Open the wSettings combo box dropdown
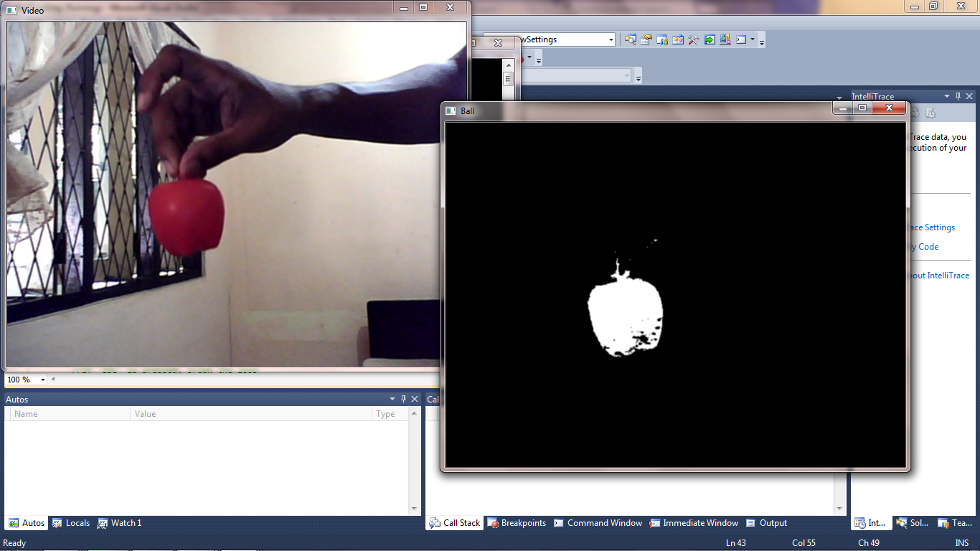This screenshot has height=551, width=980. click(x=611, y=39)
